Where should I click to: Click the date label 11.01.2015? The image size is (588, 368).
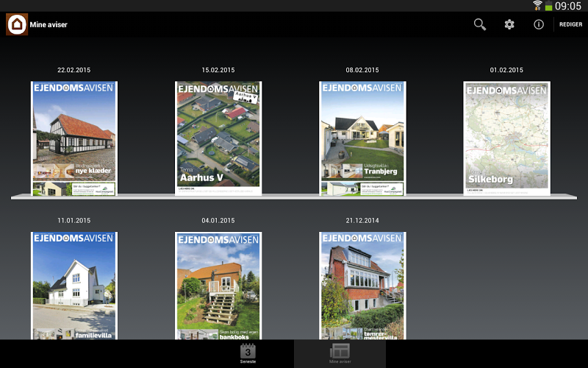point(74,220)
